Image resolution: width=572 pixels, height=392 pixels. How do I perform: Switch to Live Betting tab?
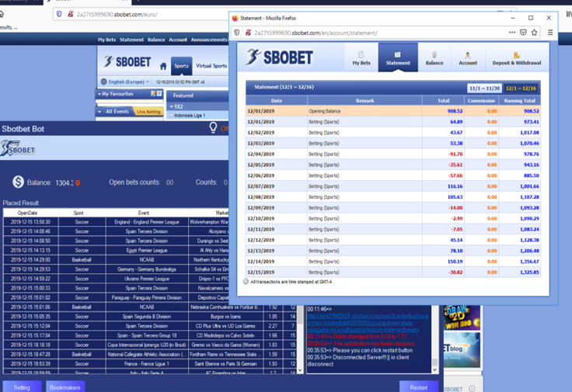tap(148, 112)
